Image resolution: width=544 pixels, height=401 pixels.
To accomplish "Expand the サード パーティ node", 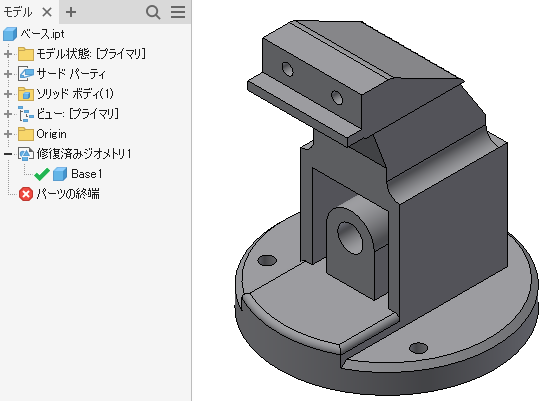I will click(x=8, y=74).
